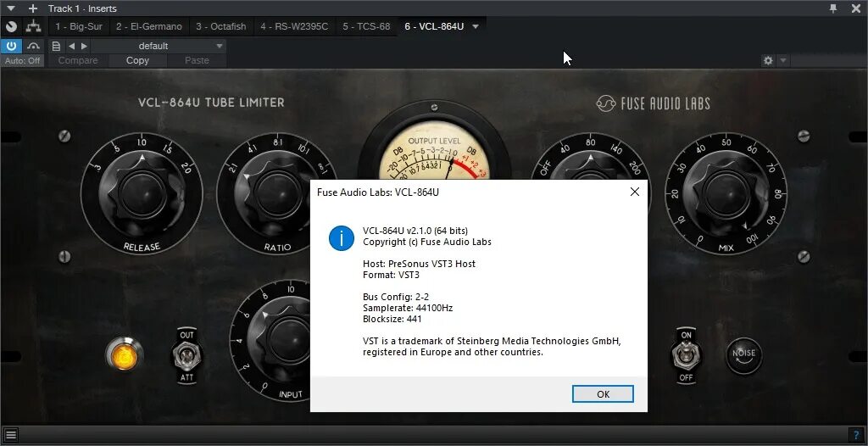The image size is (868, 446).
Task: Select the 6 - VCL-864U tab
Action: point(434,26)
